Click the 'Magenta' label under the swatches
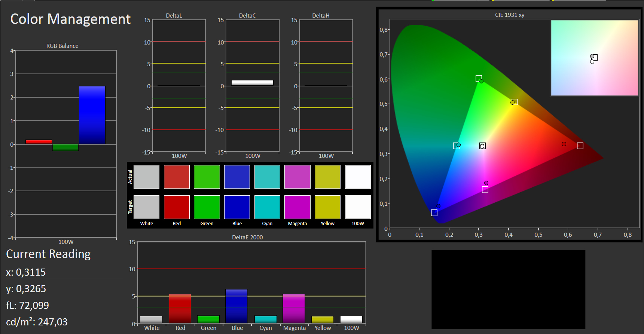Image resolution: width=644 pixels, height=334 pixels. pyautogui.click(x=297, y=223)
